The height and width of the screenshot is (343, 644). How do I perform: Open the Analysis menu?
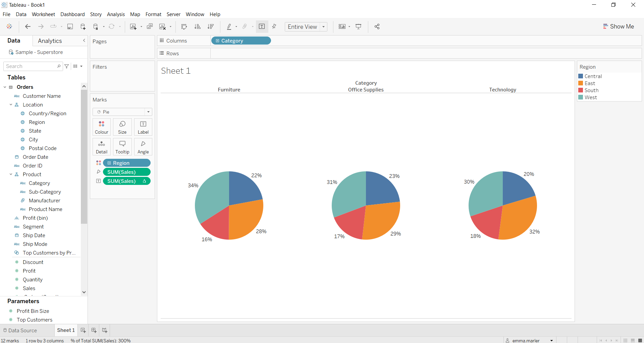click(x=116, y=14)
